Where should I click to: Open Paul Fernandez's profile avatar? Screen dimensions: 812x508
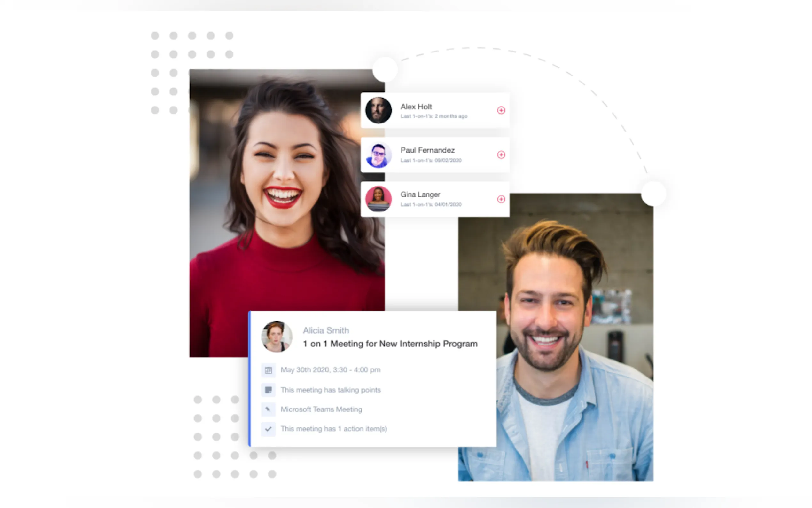(x=378, y=155)
